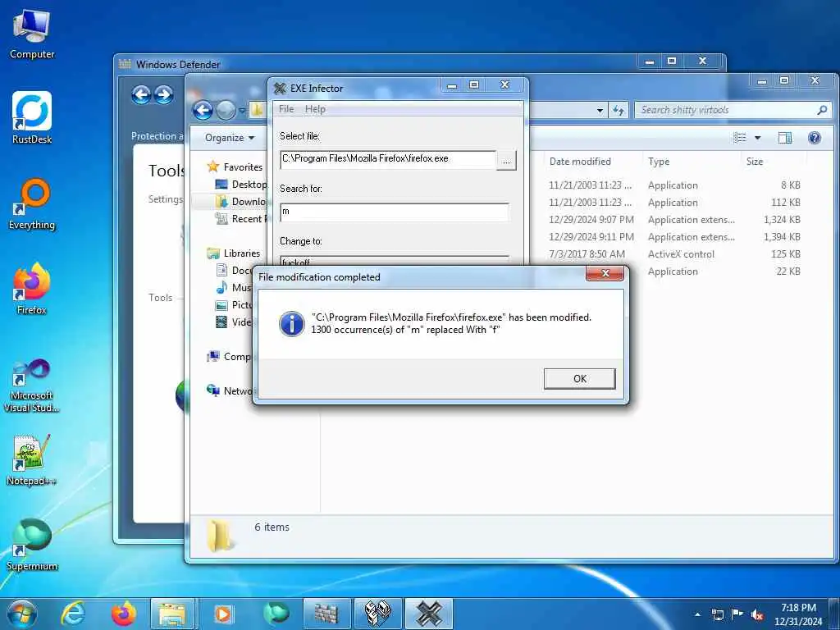Click the EXE Infector taskbar button
This screenshot has height=630, width=840.
coord(428,614)
